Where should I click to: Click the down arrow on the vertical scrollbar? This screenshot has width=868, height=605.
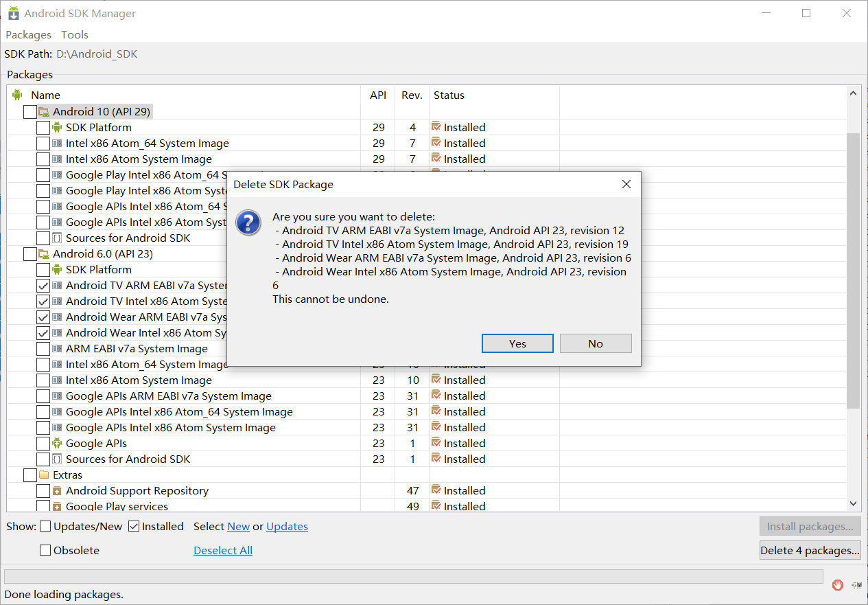point(853,503)
